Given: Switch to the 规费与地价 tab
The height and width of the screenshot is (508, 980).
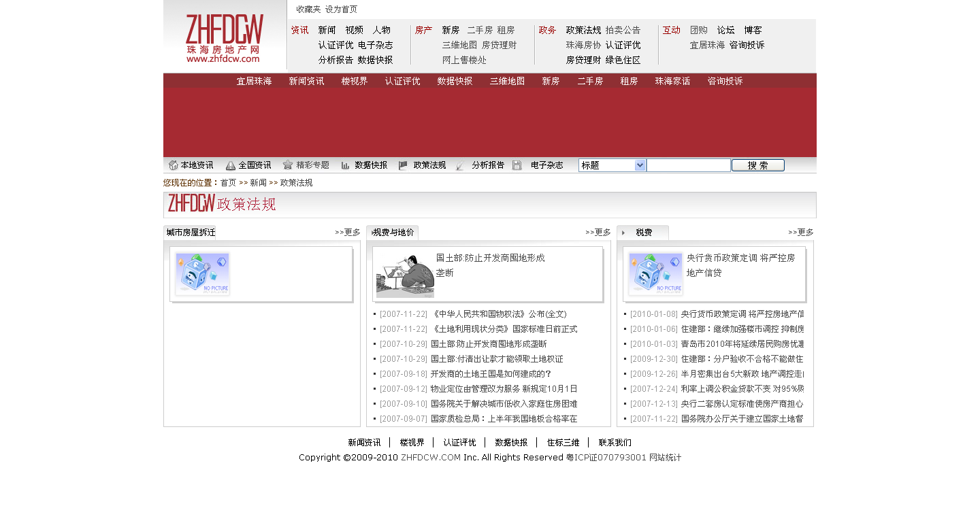Looking at the screenshot, I should [x=393, y=233].
